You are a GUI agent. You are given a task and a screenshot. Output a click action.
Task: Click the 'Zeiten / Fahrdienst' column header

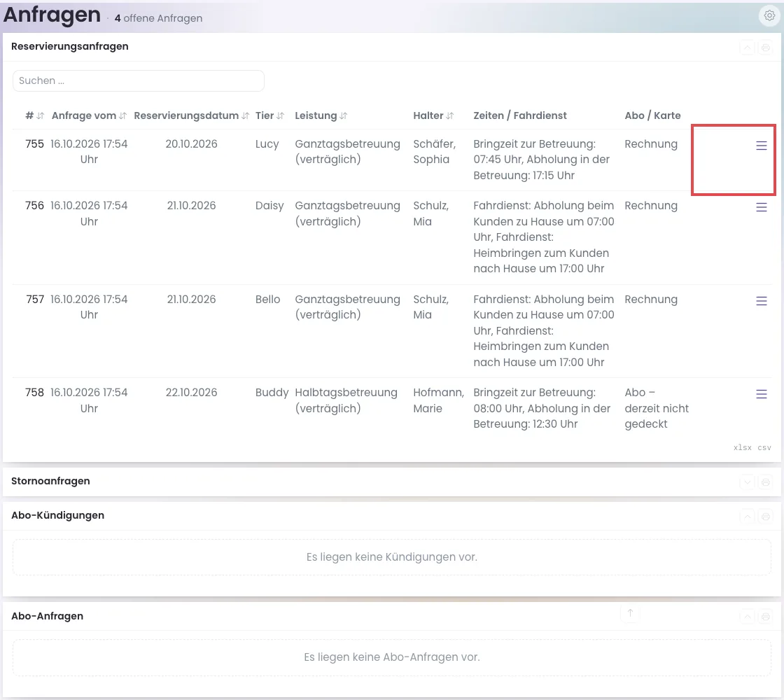coord(520,115)
